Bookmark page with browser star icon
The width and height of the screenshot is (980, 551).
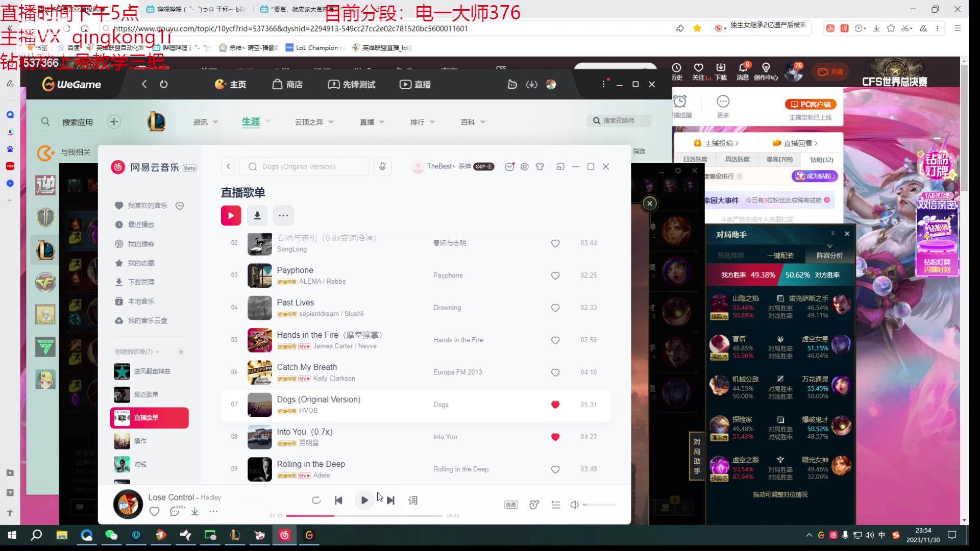coord(697,29)
